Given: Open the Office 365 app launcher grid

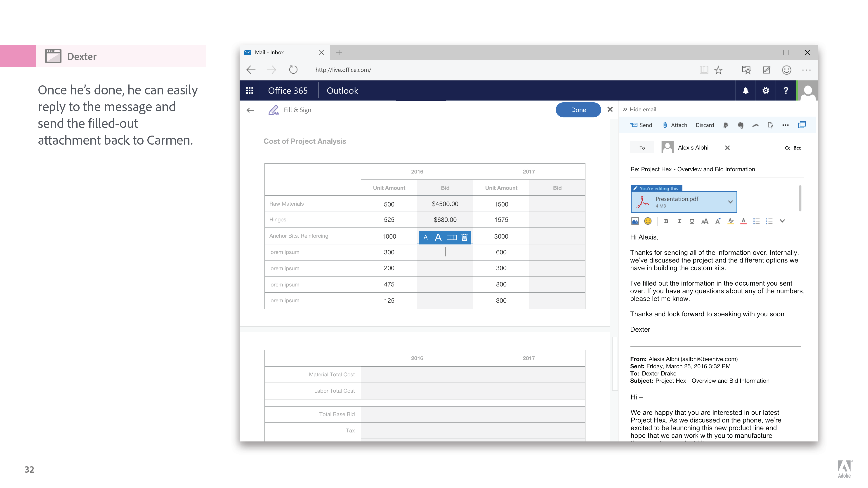Looking at the screenshot, I should point(249,91).
